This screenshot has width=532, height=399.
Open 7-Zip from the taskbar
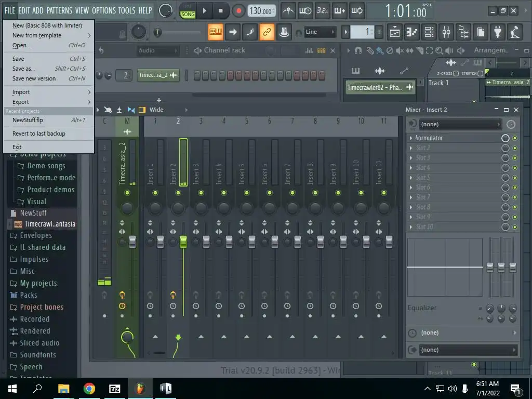tap(115, 389)
